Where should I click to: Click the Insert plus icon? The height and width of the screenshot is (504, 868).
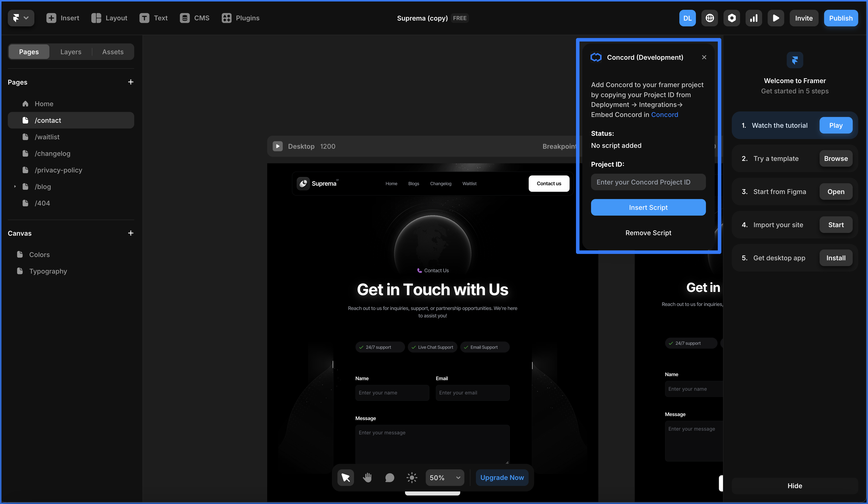51,18
